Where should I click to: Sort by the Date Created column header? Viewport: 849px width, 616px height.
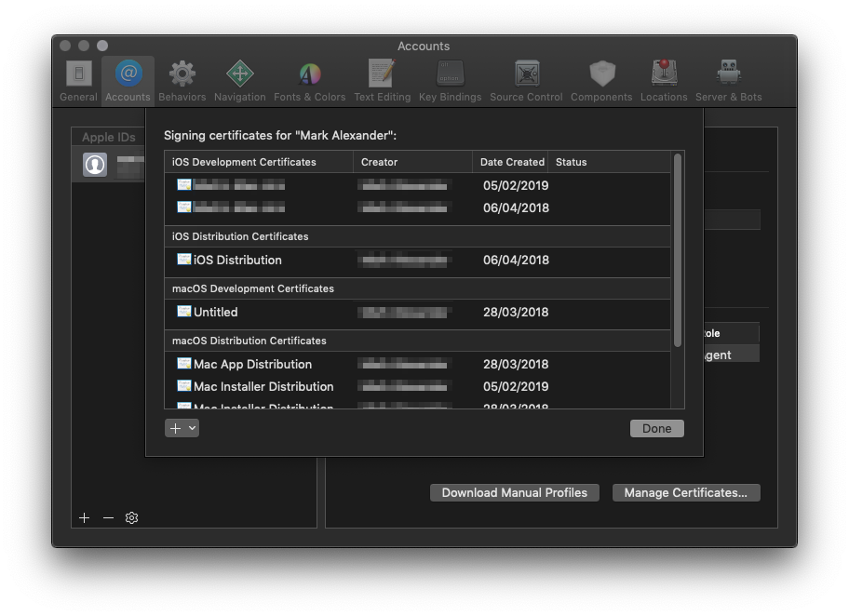(511, 162)
